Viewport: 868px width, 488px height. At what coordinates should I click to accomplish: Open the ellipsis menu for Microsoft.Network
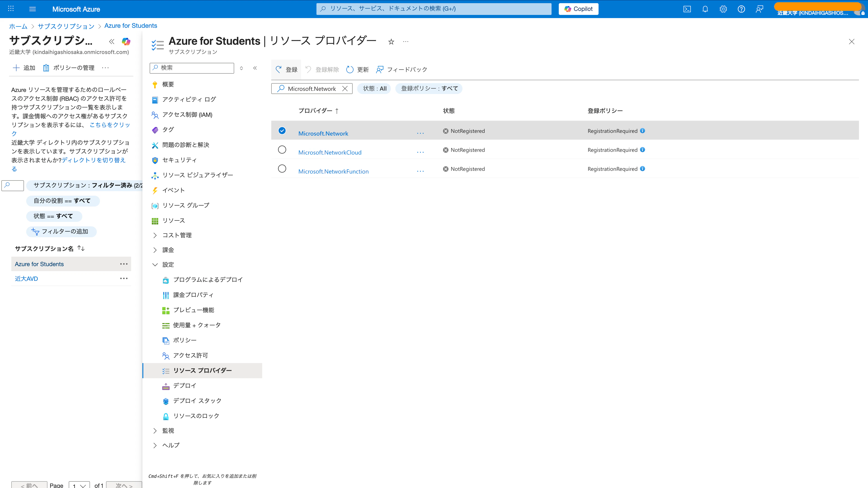(x=420, y=133)
